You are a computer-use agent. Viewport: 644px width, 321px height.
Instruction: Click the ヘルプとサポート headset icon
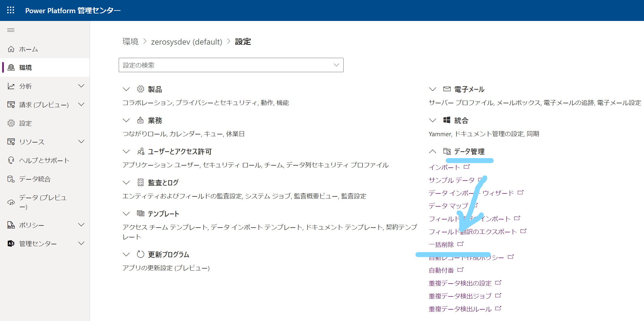tap(11, 160)
